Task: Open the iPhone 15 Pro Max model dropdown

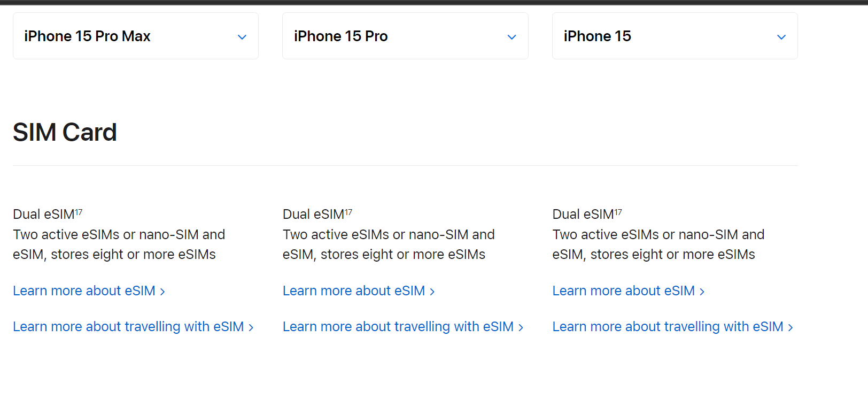Action: (136, 36)
